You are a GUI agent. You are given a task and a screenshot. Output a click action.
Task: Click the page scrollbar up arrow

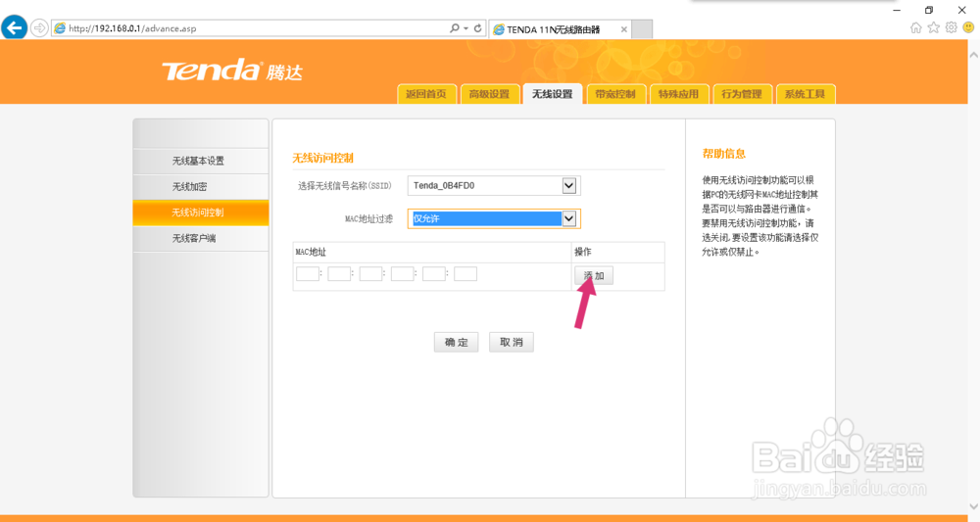[x=974, y=55]
